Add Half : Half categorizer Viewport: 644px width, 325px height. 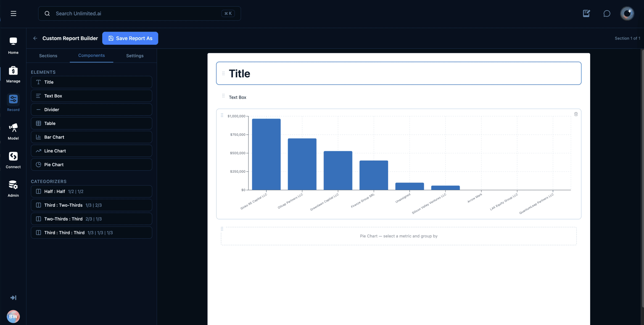[91, 191]
